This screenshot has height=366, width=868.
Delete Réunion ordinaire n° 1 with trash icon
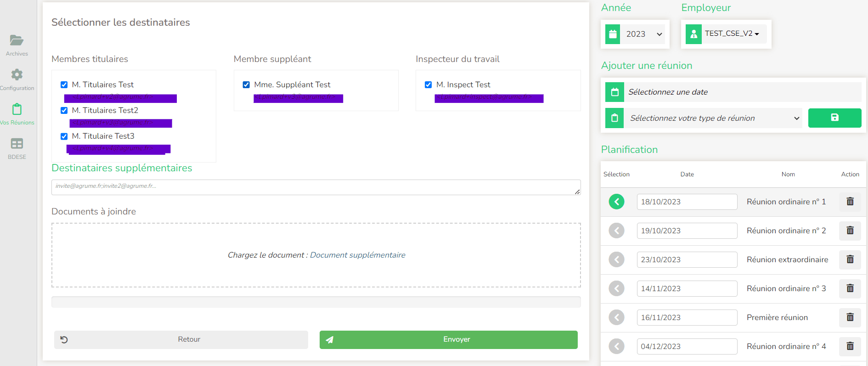tap(850, 202)
